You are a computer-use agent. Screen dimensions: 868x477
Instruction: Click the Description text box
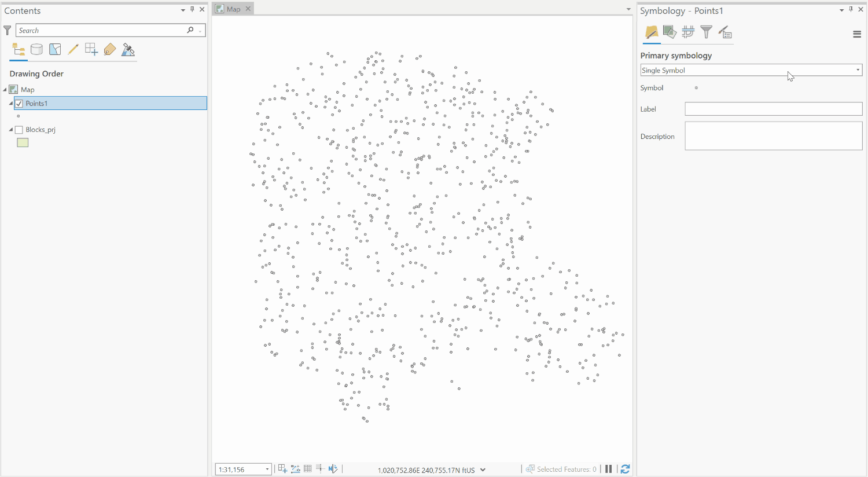pos(774,136)
